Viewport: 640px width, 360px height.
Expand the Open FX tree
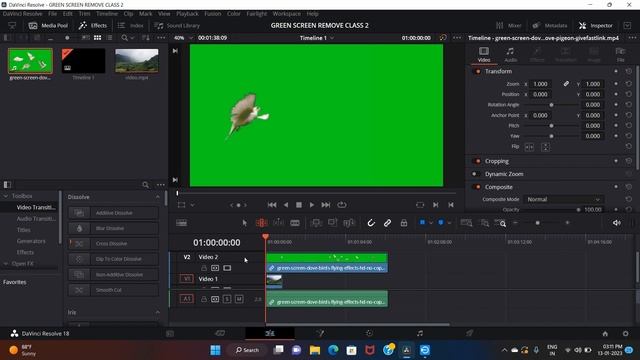[6, 264]
